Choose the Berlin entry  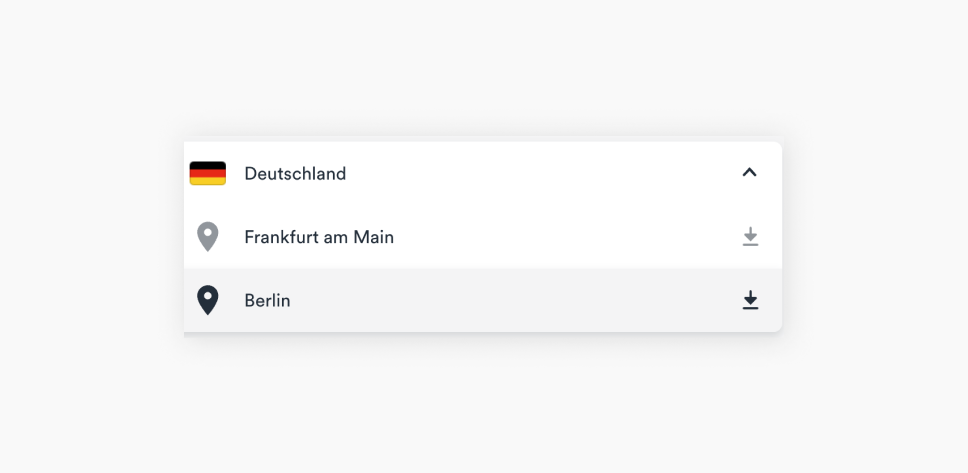(483, 300)
